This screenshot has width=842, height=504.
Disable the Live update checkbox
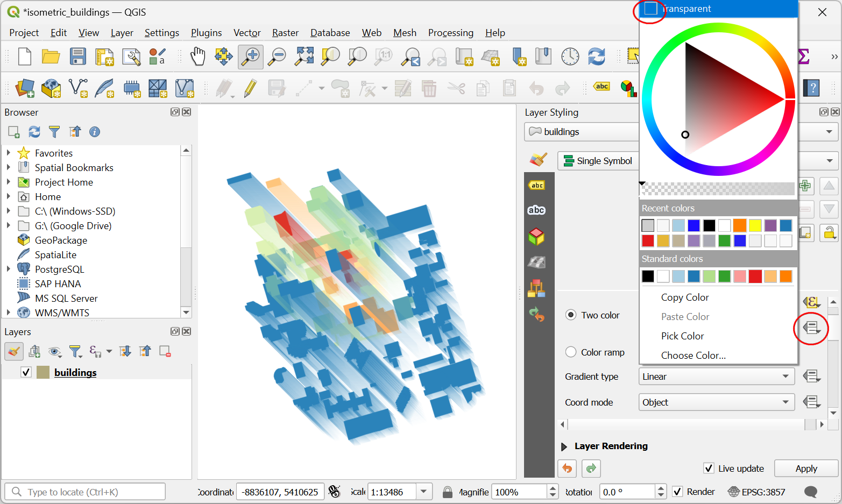709,468
